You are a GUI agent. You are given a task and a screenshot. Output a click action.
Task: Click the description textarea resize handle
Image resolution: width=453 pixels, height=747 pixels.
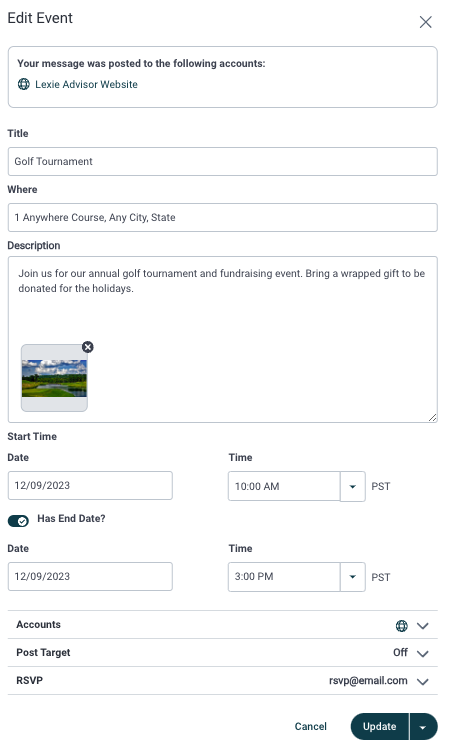click(x=432, y=418)
